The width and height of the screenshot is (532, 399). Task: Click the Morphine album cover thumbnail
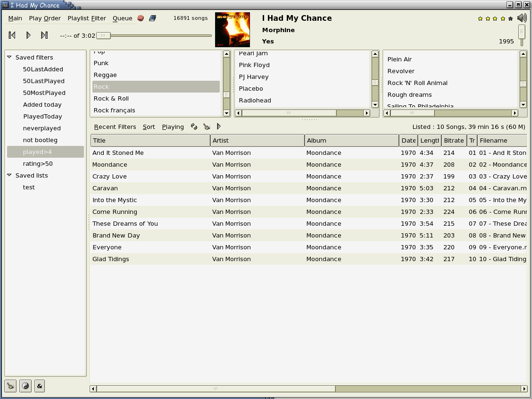pyautogui.click(x=233, y=30)
